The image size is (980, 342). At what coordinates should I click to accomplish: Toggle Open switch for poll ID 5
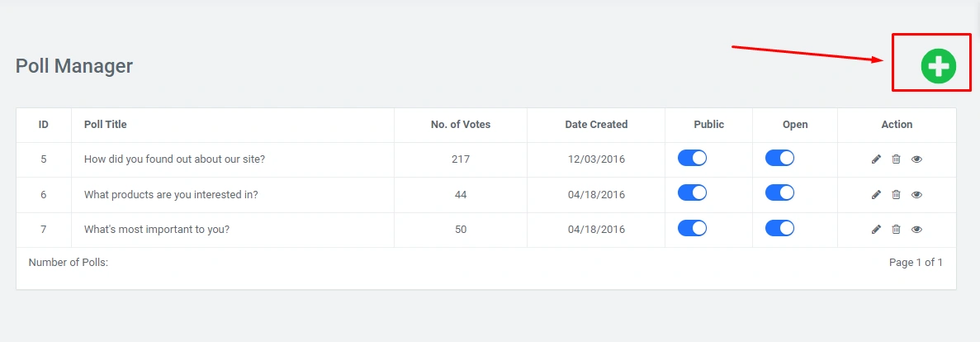pos(779,158)
